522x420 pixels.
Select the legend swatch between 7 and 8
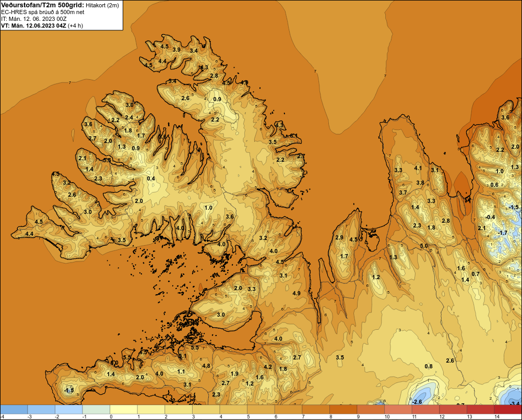pyautogui.click(x=316, y=410)
